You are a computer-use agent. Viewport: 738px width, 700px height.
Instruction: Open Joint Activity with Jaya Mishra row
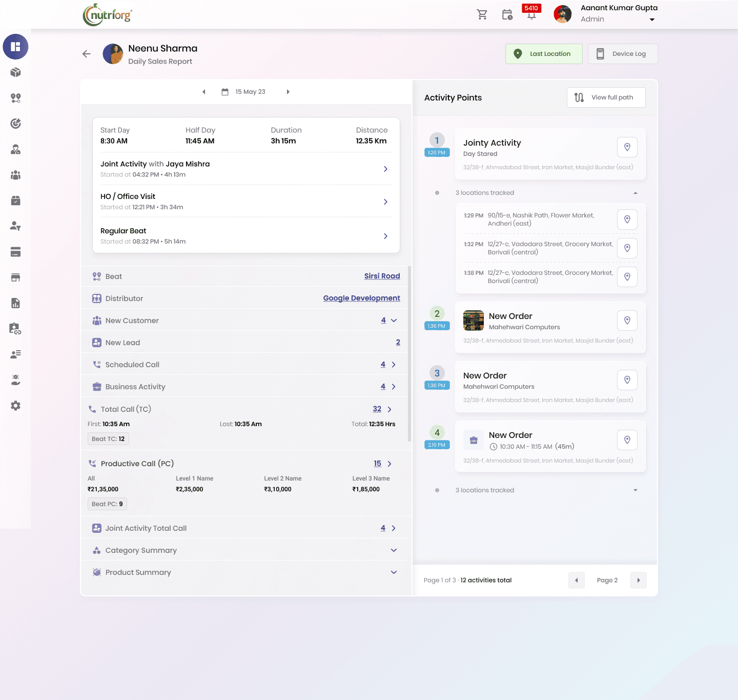(x=245, y=169)
